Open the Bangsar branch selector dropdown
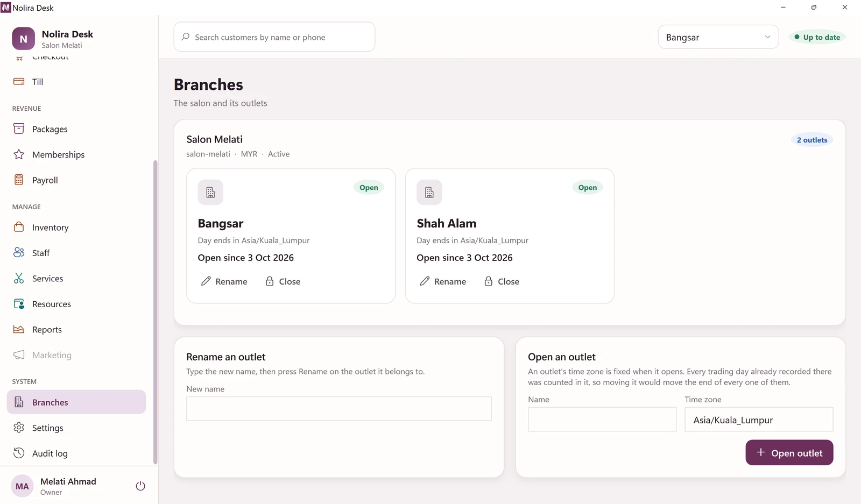This screenshot has width=861, height=504. coord(718,37)
